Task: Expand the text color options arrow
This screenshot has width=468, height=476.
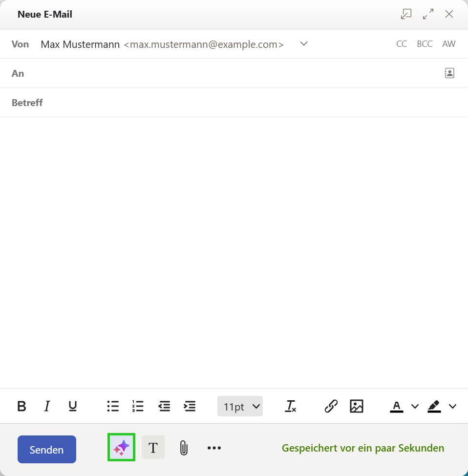Action: pos(415,406)
